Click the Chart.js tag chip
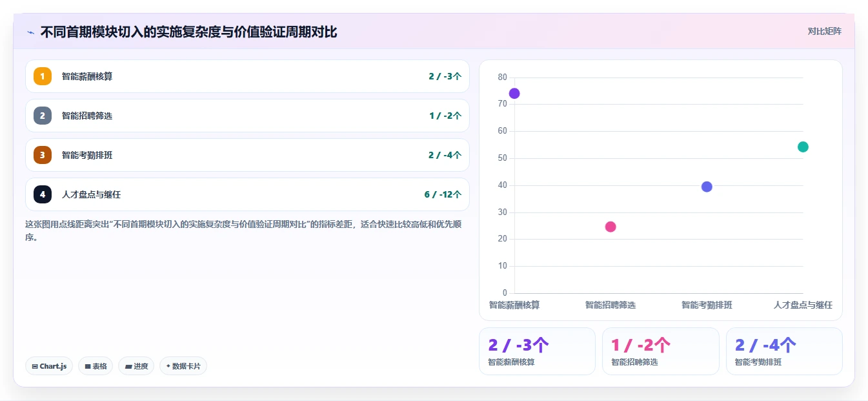 click(x=49, y=366)
